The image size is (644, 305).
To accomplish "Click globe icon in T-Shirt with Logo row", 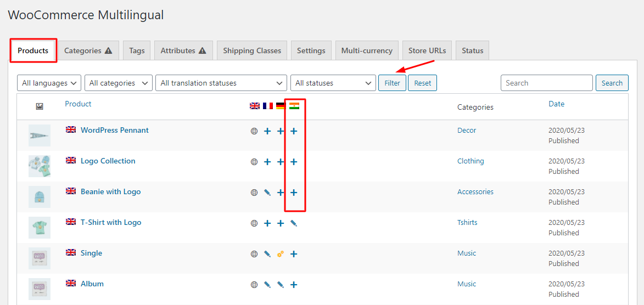I will pos(254,223).
